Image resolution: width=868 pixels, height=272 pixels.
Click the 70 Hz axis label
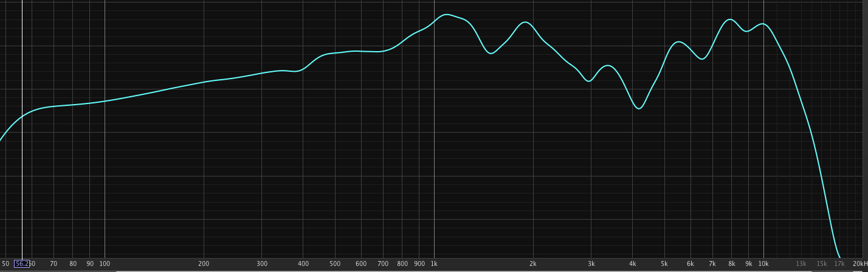[x=53, y=263]
